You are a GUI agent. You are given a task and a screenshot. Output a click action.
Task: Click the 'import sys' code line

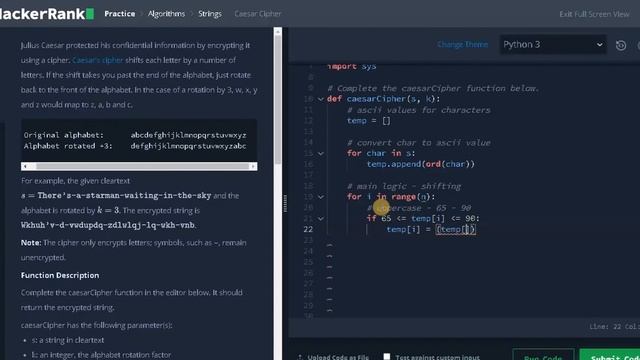click(x=351, y=66)
